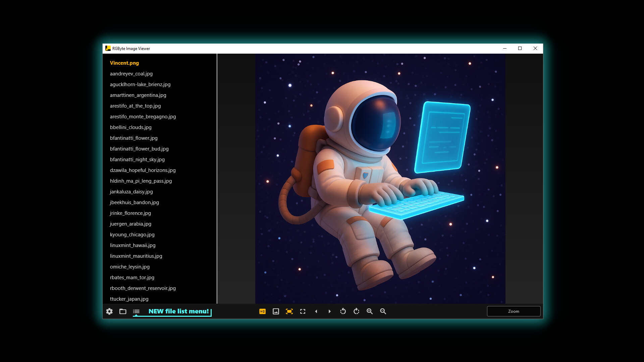Go to next image

point(329,311)
